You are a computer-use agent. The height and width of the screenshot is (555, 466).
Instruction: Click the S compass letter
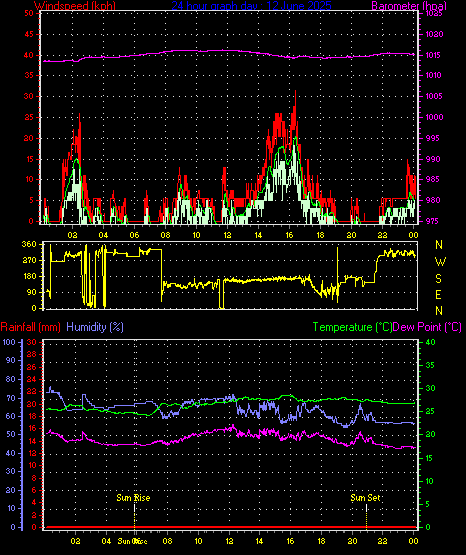click(438, 279)
